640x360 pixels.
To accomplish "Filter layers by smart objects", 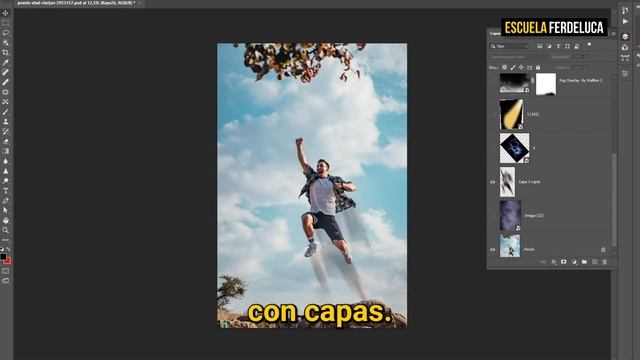I will pyautogui.click(x=577, y=47).
